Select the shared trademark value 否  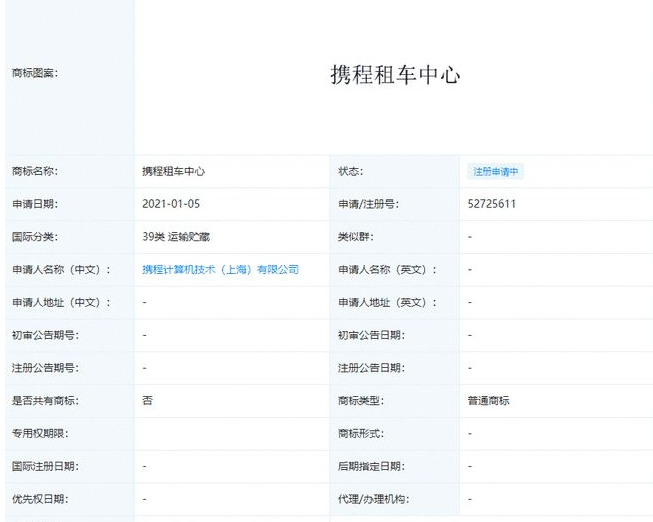[x=147, y=401]
